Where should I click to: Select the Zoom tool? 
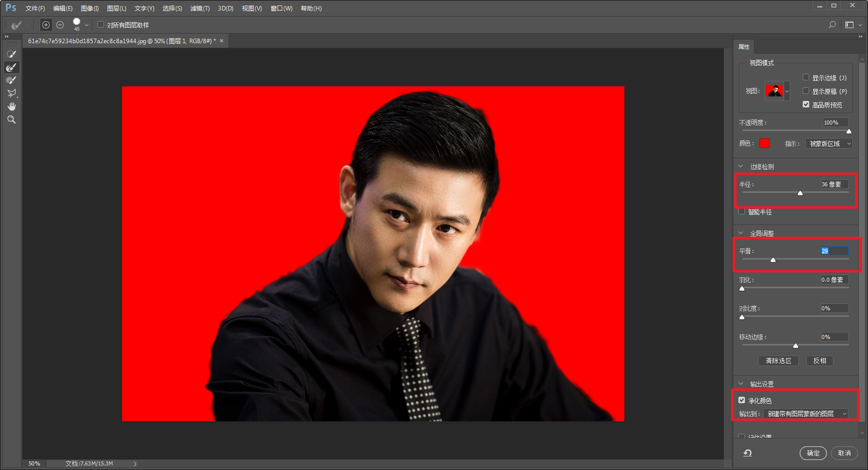click(12, 120)
